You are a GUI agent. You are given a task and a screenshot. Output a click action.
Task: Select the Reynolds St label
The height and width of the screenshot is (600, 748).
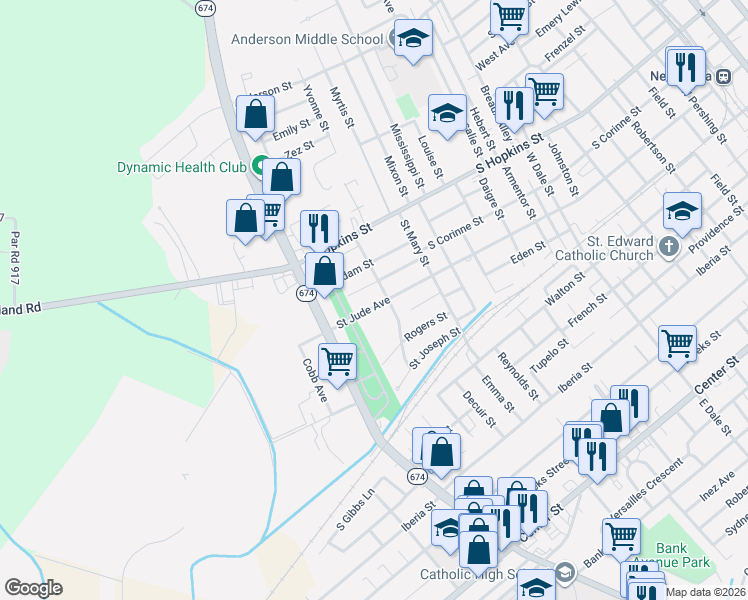[x=518, y=376]
